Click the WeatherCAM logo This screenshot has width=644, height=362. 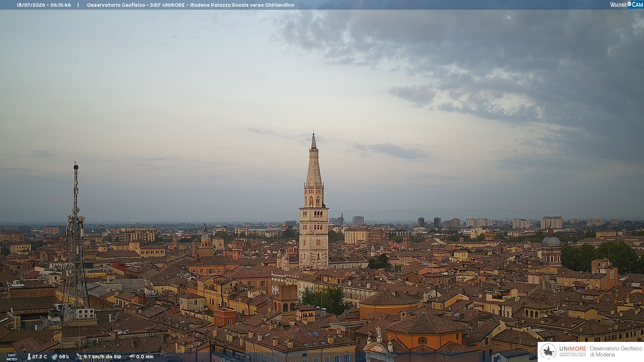pyautogui.click(x=626, y=4)
